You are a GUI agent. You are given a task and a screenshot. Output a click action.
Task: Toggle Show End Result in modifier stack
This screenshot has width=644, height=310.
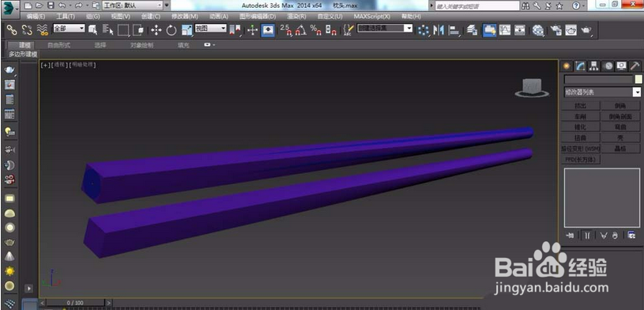coord(587,235)
